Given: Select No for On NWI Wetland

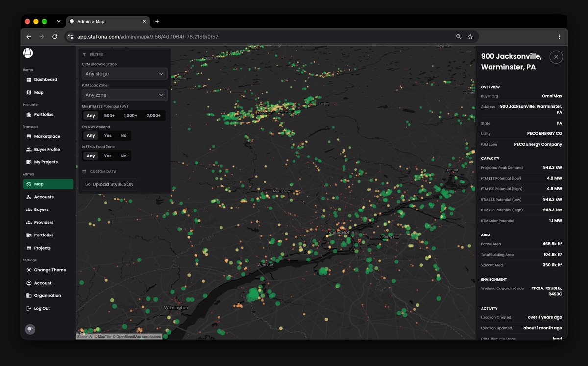Looking at the screenshot, I should pyautogui.click(x=123, y=135).
